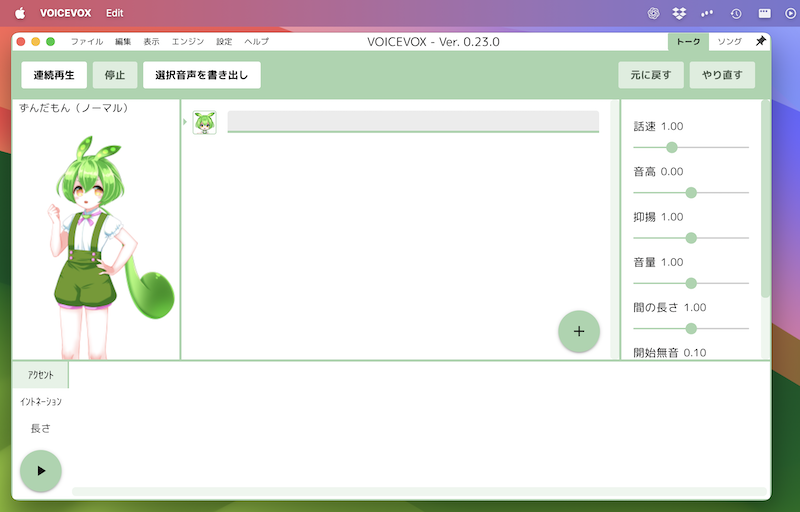Viewport: 800px width, 512px height.
Task: Select the イントネーション tab
Action: 41,402
